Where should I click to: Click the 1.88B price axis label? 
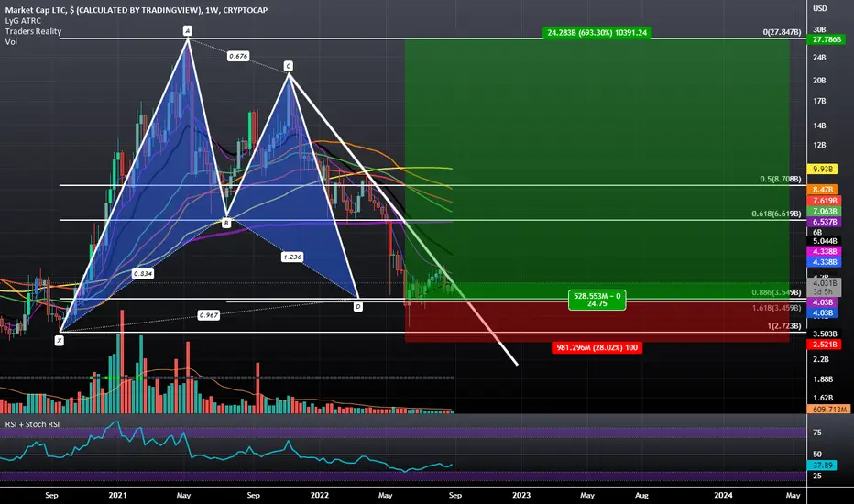(823, 378)
